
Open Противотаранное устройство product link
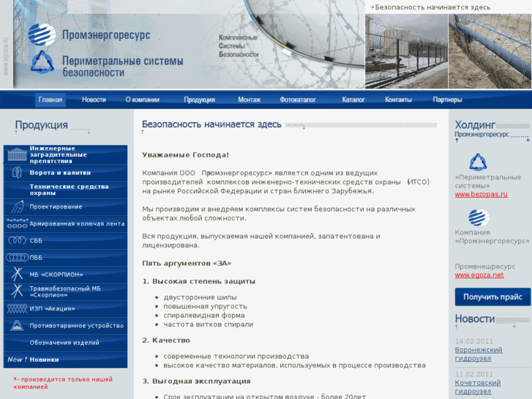pos(76,326)
